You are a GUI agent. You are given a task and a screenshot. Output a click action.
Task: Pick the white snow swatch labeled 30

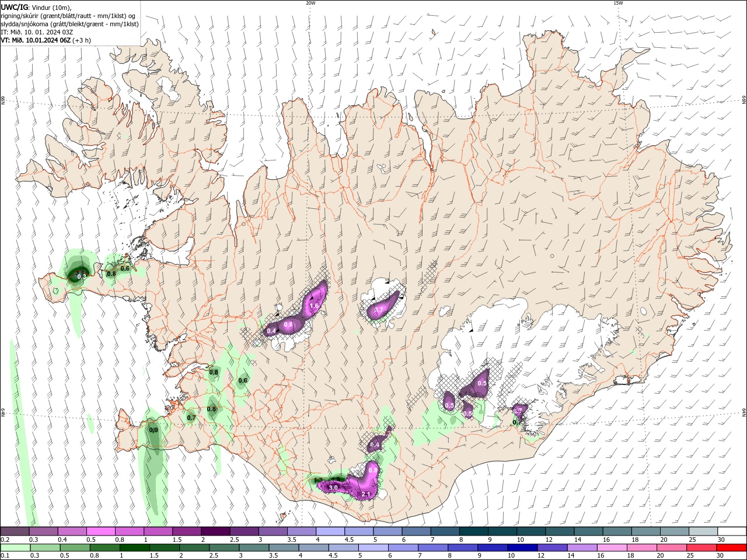coord(731,531)
